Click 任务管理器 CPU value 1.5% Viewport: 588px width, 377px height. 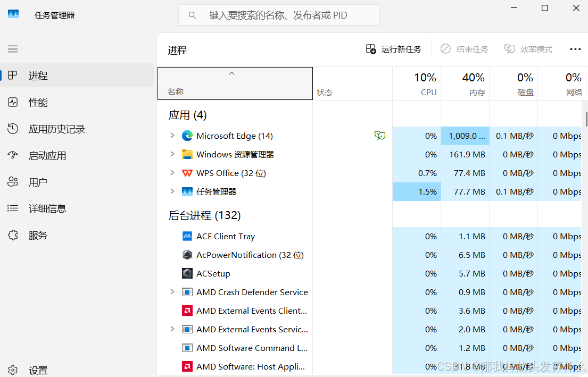[417, 191]
